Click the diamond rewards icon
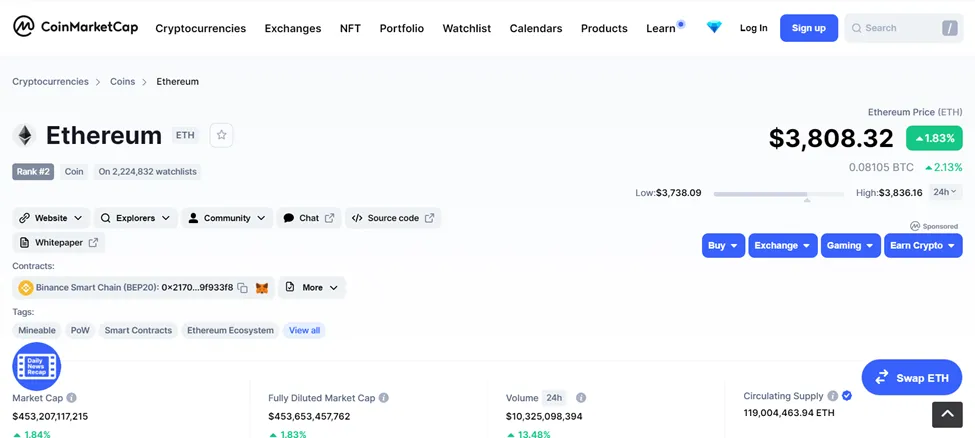975x438 pixels. point(714,27)
